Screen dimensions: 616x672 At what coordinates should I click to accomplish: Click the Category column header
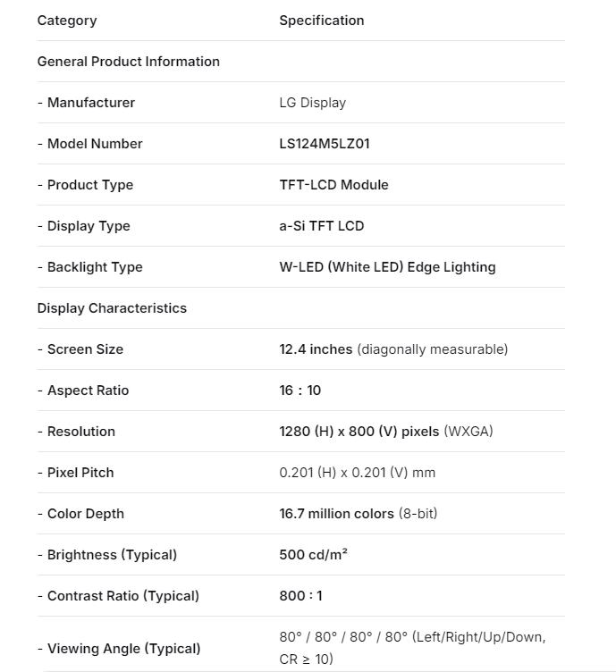pyautogui.click(x=67, y=21)
